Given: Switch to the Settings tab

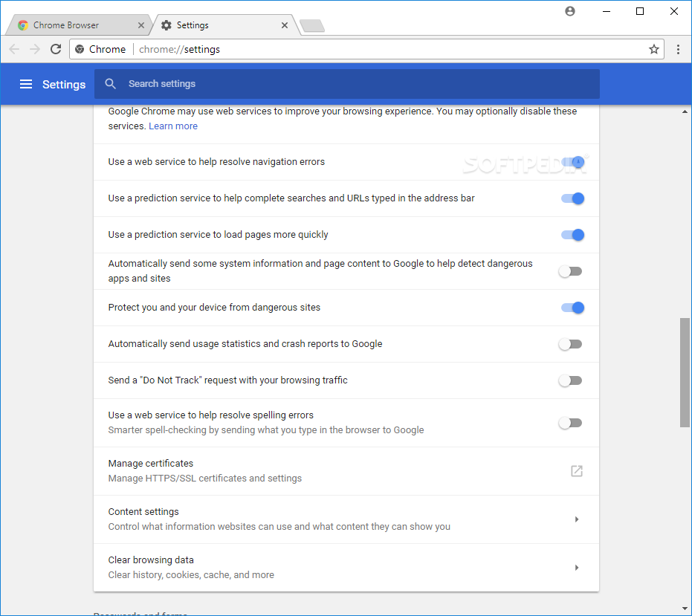Looking at the screenshot, I should tap(223, 25).
